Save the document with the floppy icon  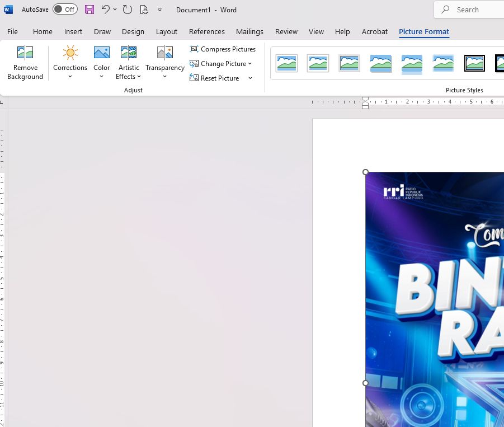point(90,10)
